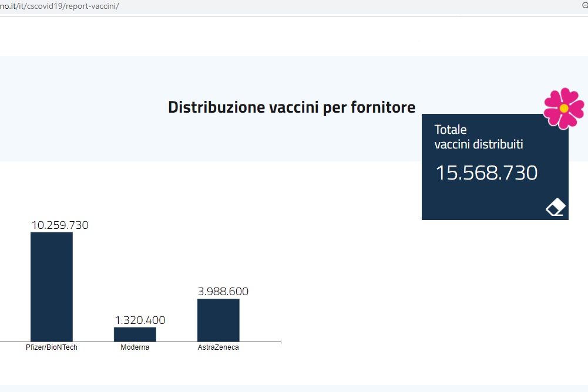The image size is (588, 392).
Task: Click the pink primrose flower logo
Action: coord(563,108)
